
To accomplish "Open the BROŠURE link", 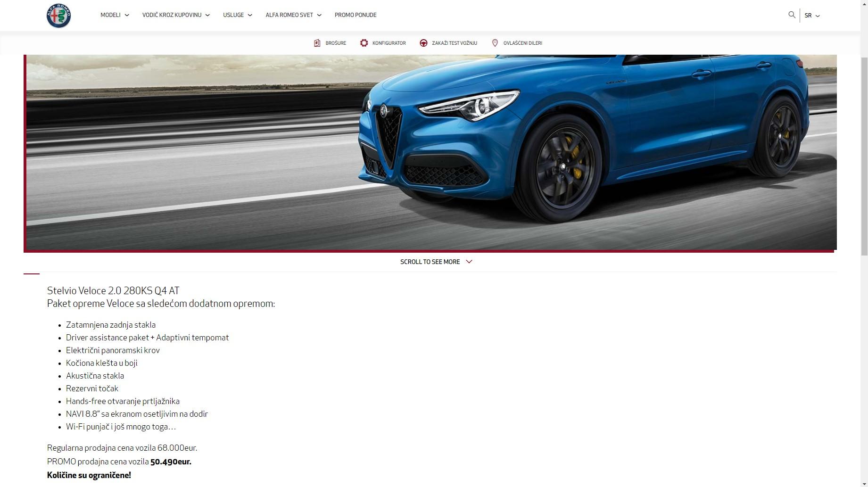I will 336,43.
